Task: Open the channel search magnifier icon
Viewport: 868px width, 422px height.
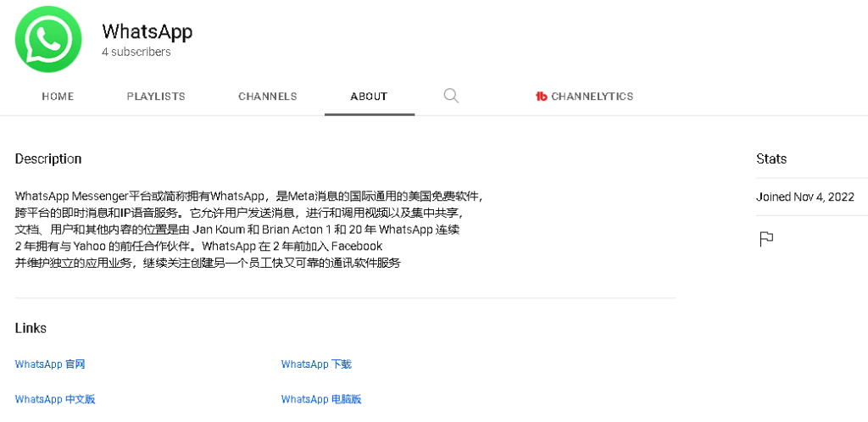Action: 451,96
